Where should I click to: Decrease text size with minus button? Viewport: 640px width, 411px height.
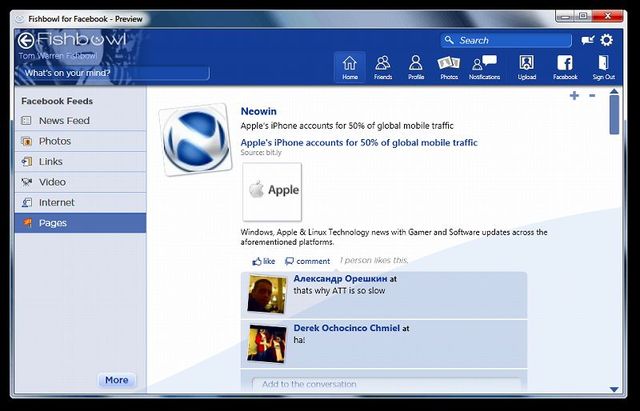click(592, 96)
